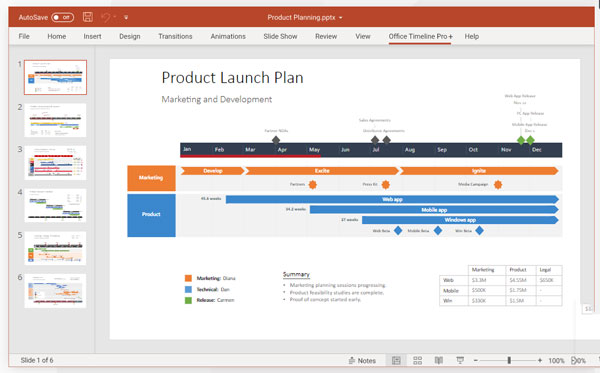Select slide 5 thumbnail
Screen dimensions: 600x373
pyautogui.click(x=55, y=248)
